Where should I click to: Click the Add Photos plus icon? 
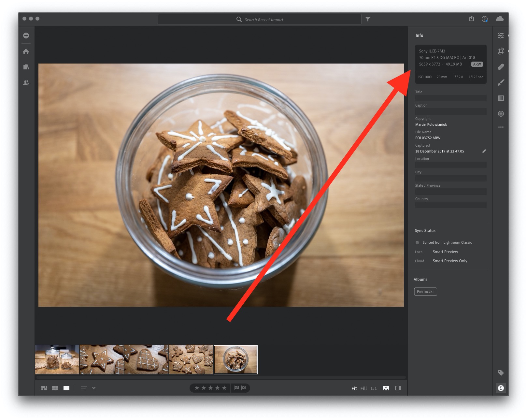[x=26, y=36]
